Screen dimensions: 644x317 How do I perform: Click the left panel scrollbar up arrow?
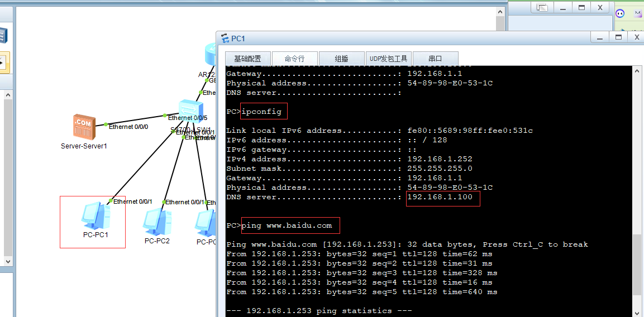(8, 94)
